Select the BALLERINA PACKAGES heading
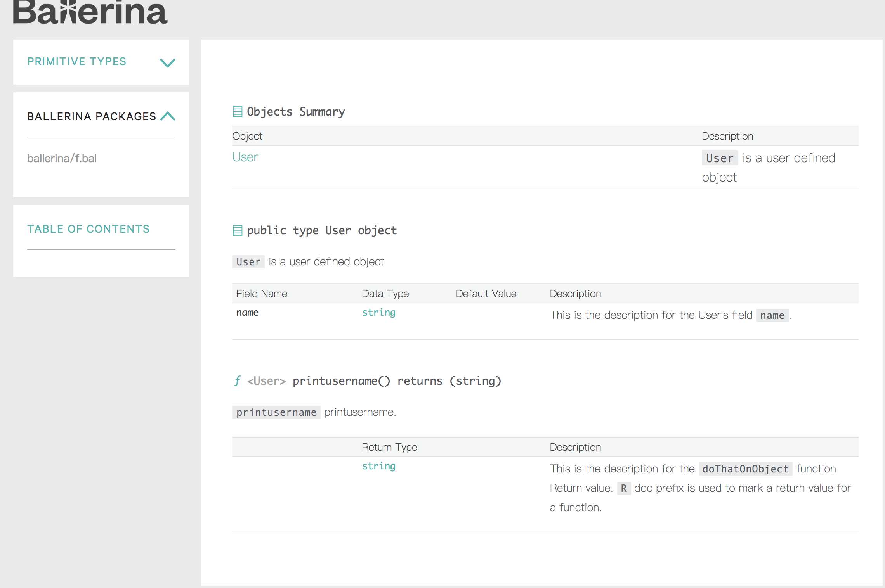Viewport: 885px width, 588px height. coord(92,116)
